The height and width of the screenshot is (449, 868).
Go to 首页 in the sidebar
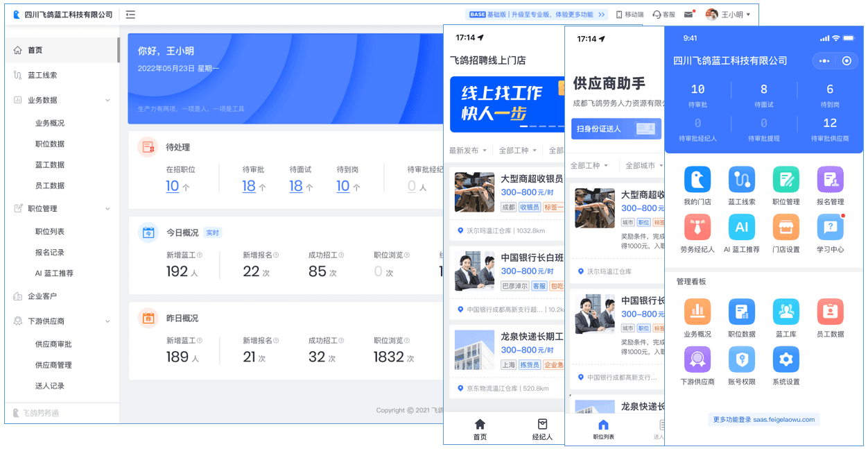[x=61, y=50]
